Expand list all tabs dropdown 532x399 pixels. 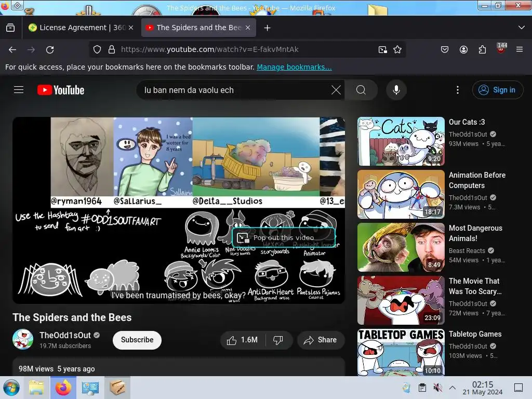(522, 28)
